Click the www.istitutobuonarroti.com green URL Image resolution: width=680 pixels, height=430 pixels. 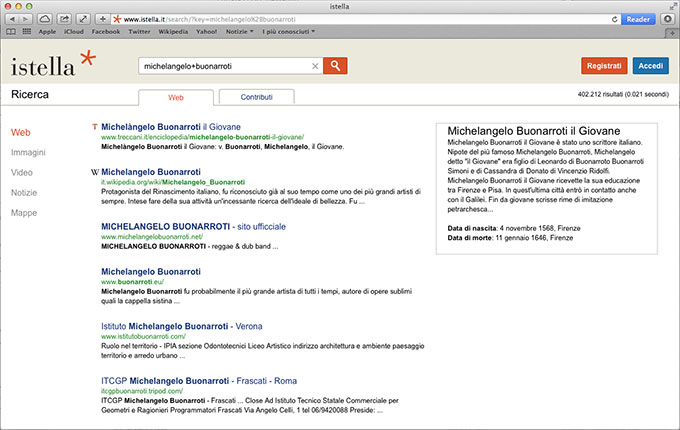tap(143, 336)
